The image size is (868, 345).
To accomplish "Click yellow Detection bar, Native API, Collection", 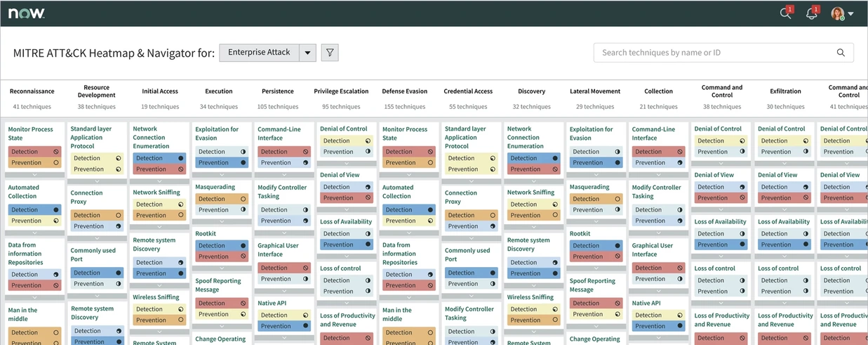I will (x=659, y=315).
